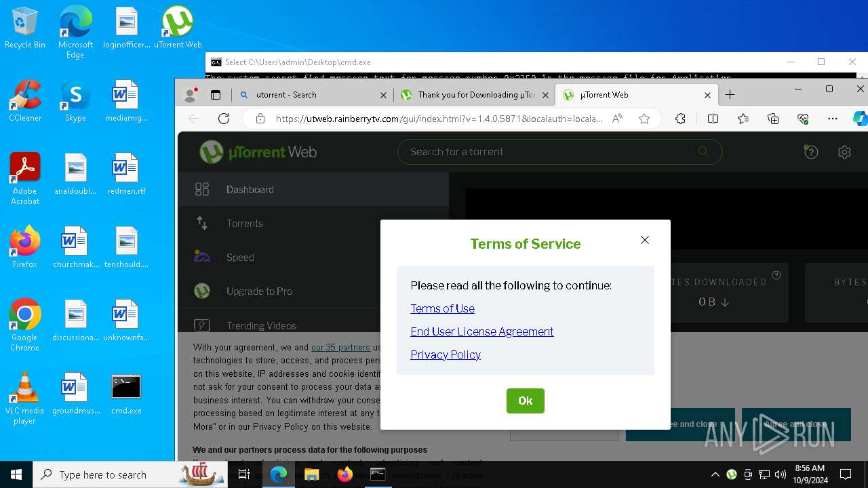Open the our 35 partners link
Image resolution: width=868 pixels, height=488 pixels.
point(340,347)
